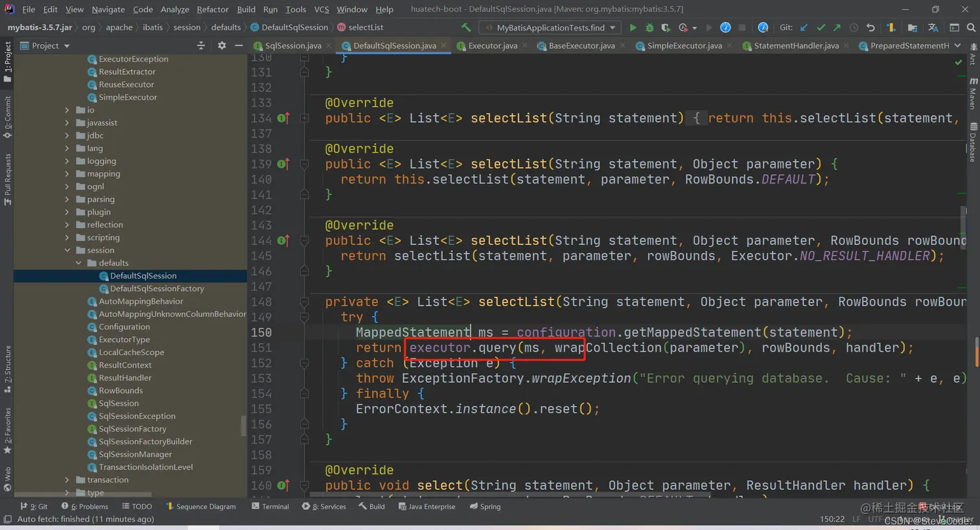Open the Database side tool window
The height and width of the screenshot is (530, 980).
pyautogui.click(x=973, y=143)
